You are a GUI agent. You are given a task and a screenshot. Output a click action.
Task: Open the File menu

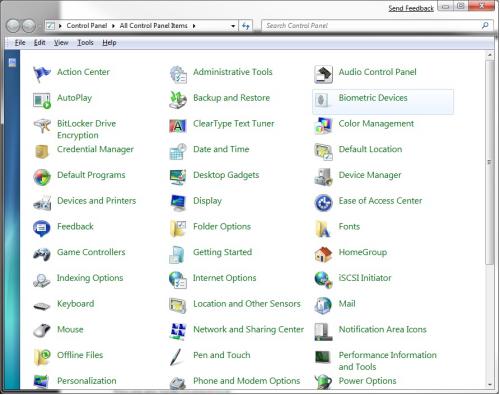[x=20, y=43]
